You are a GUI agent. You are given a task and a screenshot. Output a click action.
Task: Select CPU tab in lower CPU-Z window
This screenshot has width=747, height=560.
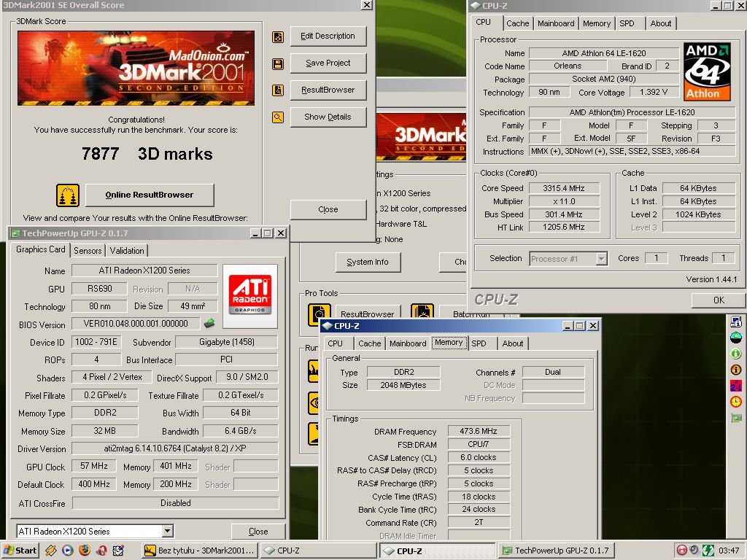pyautogui.click(x=335, y=343)
